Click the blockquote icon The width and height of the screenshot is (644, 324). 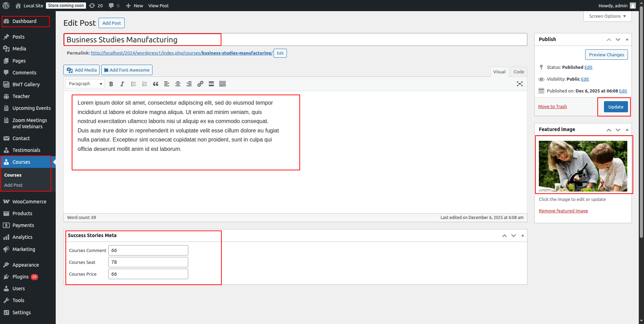(156, 84)
